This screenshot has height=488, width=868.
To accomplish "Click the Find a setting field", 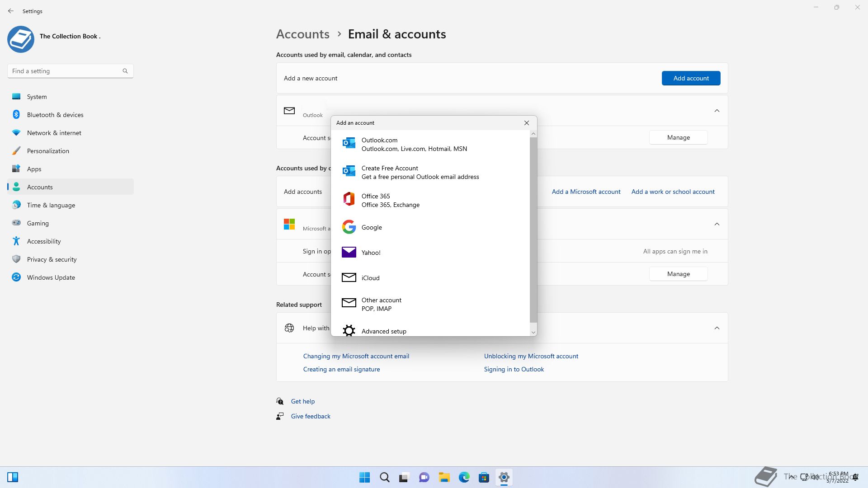I will 71,71.
